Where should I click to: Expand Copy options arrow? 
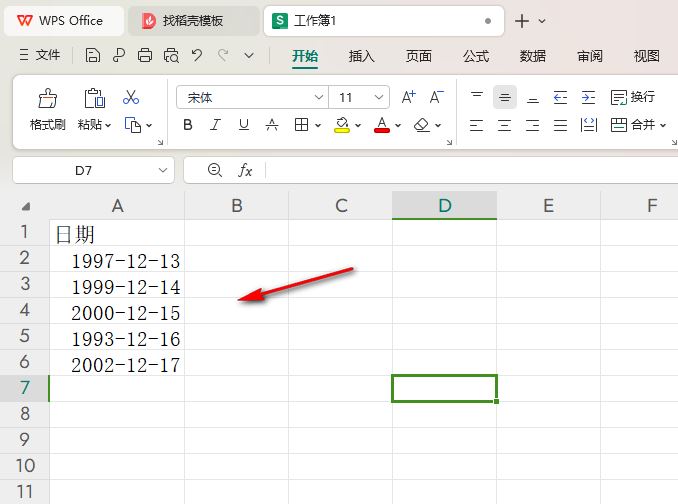[149, 125]
